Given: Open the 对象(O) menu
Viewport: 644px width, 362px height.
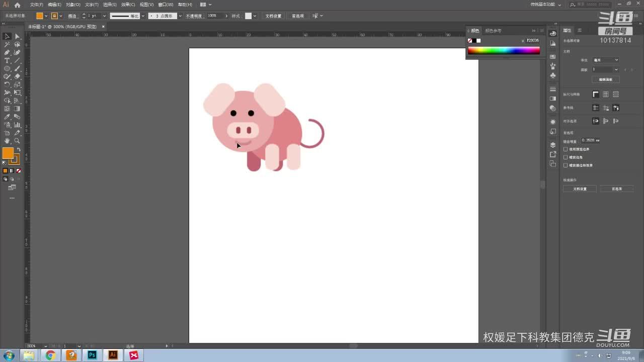Looking at the screenshot, I should (x=73, y=5).
